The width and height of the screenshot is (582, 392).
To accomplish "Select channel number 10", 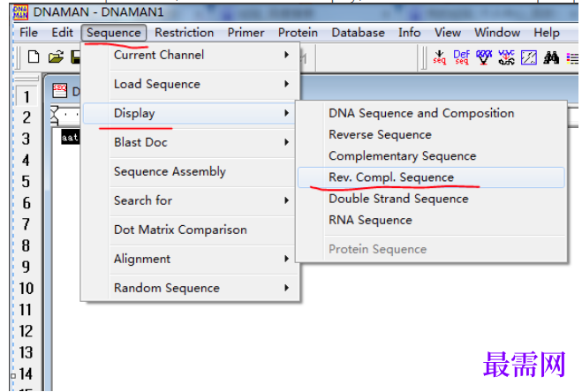I will tap(26, 289).
